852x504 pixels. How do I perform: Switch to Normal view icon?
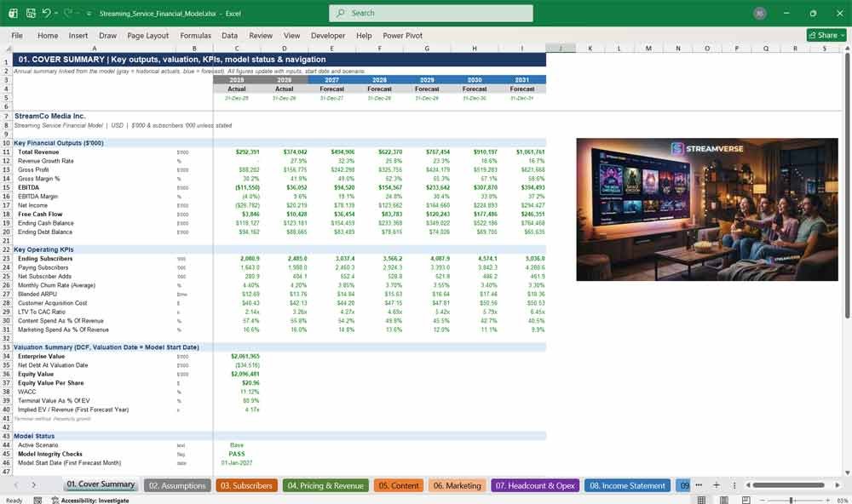click(x=701, y=500)
